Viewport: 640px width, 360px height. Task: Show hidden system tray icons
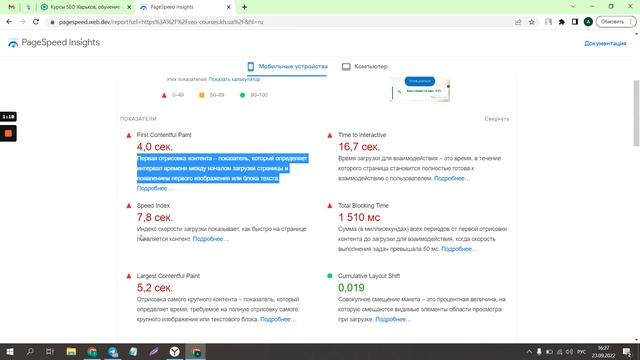(x=529, y=351)
